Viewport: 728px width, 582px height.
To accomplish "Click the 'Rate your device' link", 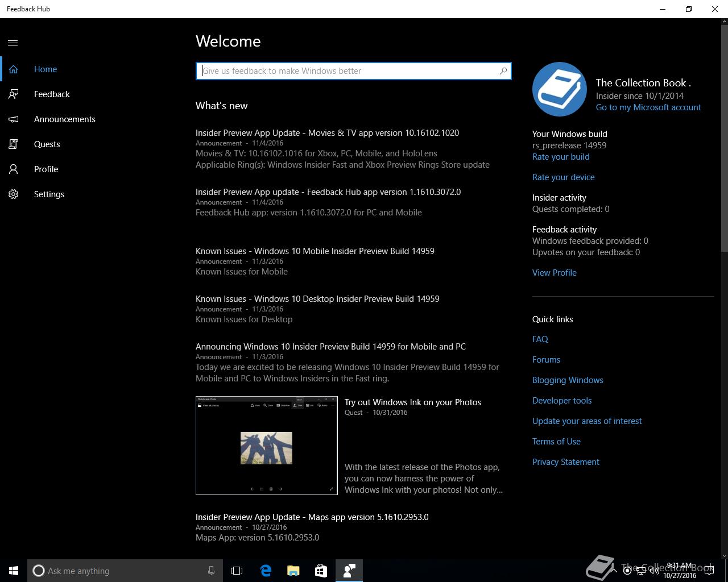I will [563, 177].
